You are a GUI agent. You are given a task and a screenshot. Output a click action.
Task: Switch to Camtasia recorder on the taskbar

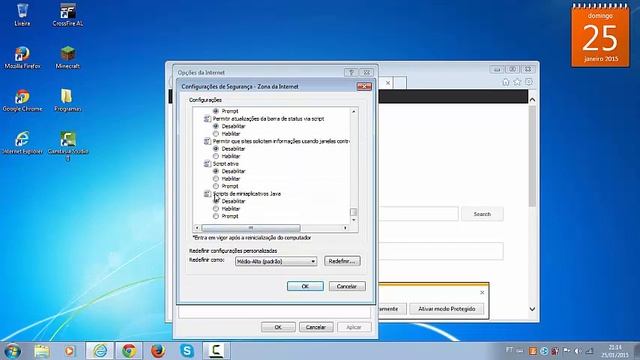[216, 351]
